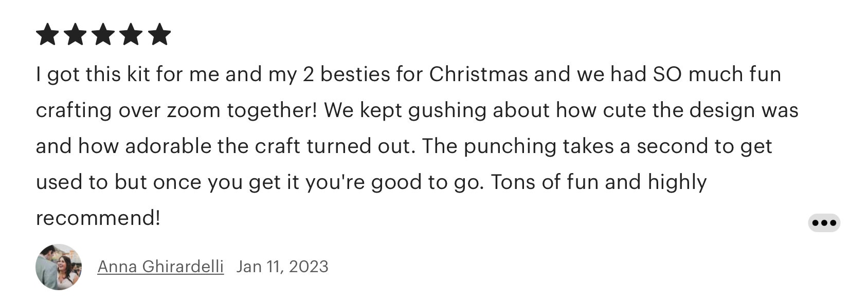Click the word "highly" in the review
The height and width of the screenshot is (304, 868).
pyautogui.click(x=677, y=183)
